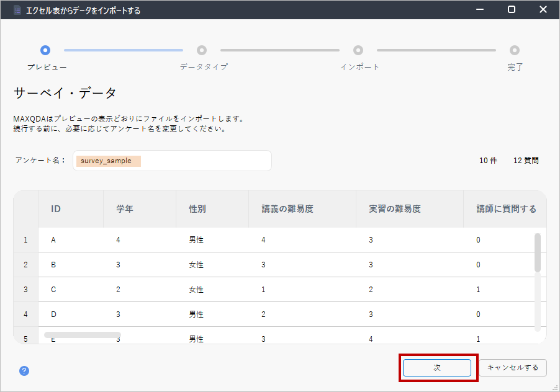
Task: Click the vertical scrollbar in the preview table
Action: coord(537,252)
